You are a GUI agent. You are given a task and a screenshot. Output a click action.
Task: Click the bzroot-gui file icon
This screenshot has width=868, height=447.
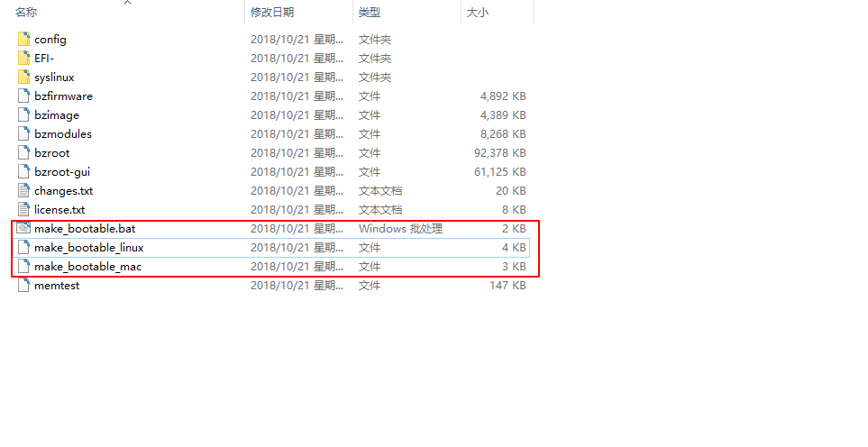24,172
